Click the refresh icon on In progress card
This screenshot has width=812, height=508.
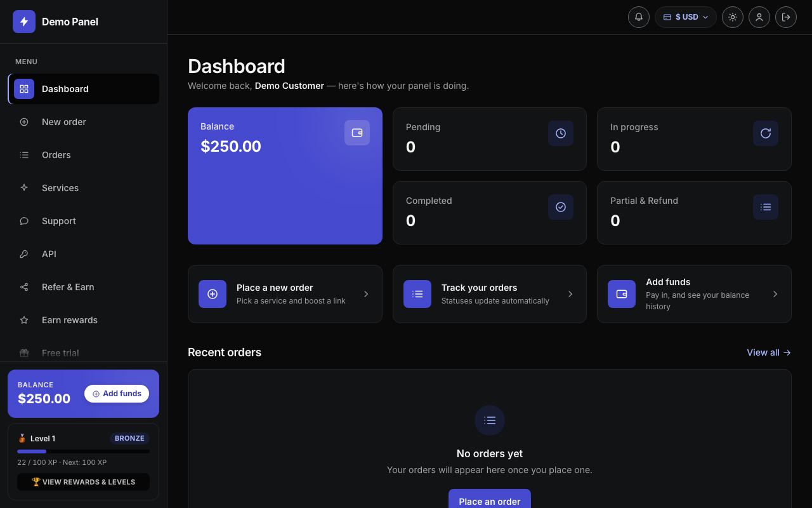coord(766,133)
